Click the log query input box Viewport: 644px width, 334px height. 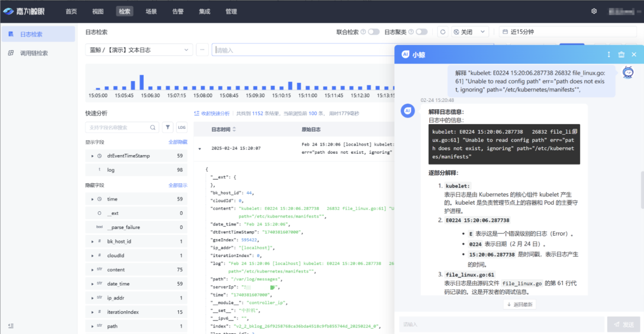pos(303,50)
